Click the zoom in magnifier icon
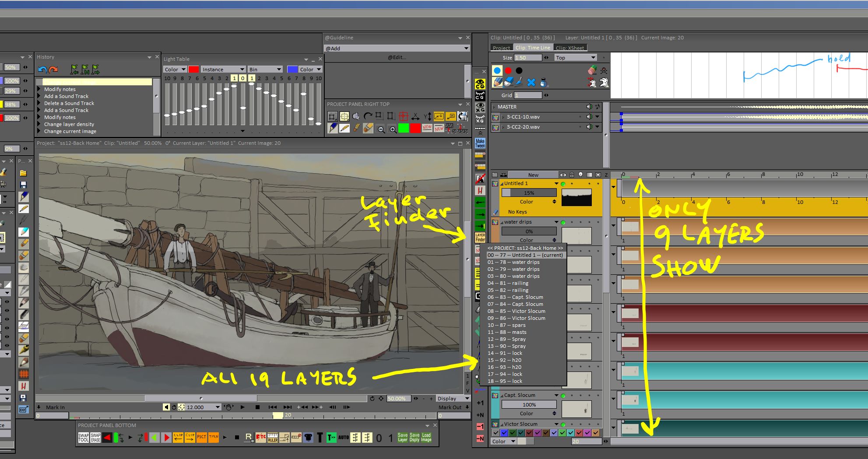 coord(393,129)
